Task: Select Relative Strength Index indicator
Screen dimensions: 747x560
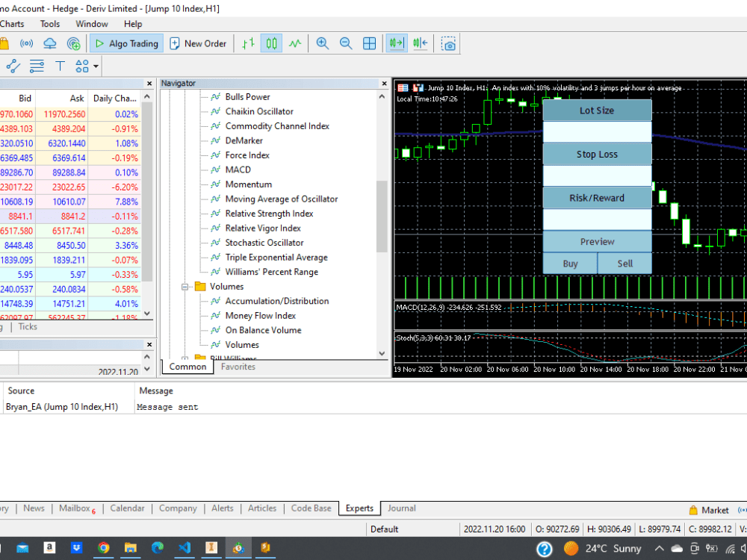Action: point(269,214)
